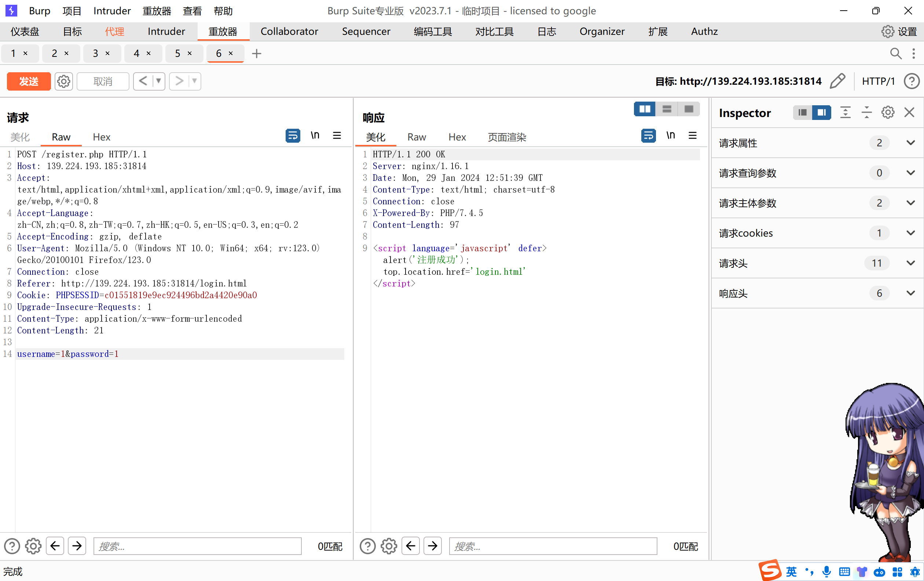This screenshot has height=581, width=924.
Task: Dock Inspector panel to the right
Action: coord(822,113)
